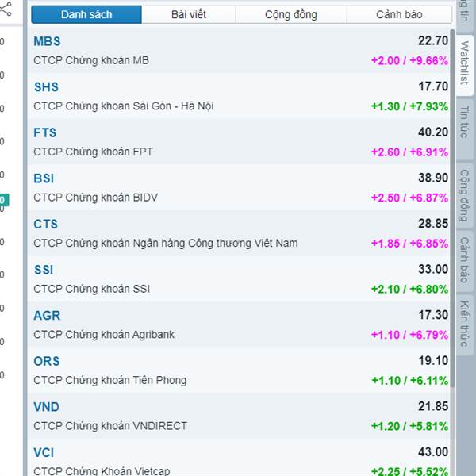The height and width of the screenshot is (476, 476).
Task: Click company name CTCP Chứng khoán MB
Action: 91,60
